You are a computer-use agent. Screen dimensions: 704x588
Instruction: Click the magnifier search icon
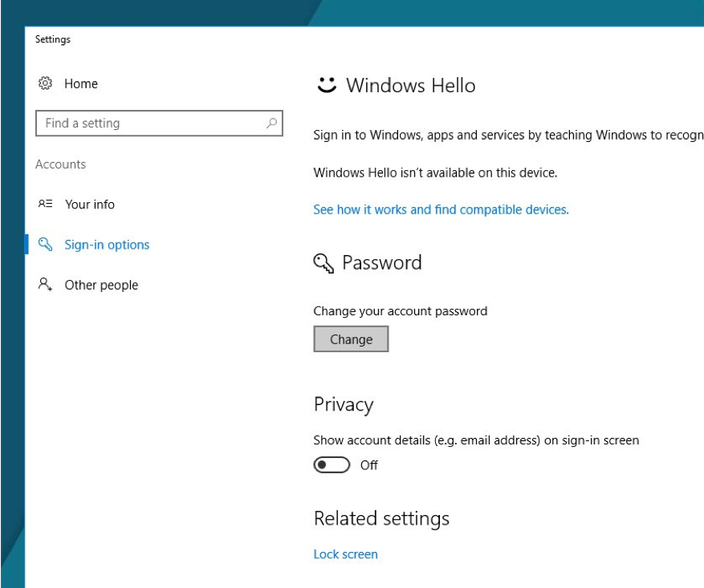271,123
